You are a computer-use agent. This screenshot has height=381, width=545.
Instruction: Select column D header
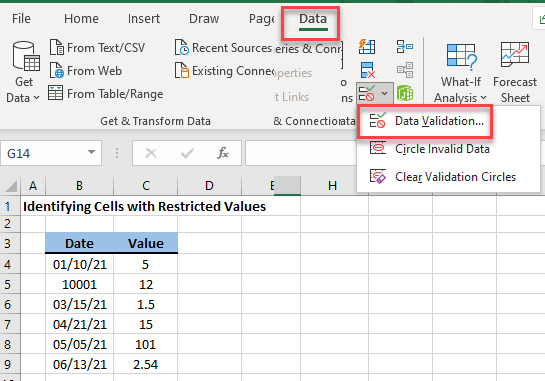(209, 186)
